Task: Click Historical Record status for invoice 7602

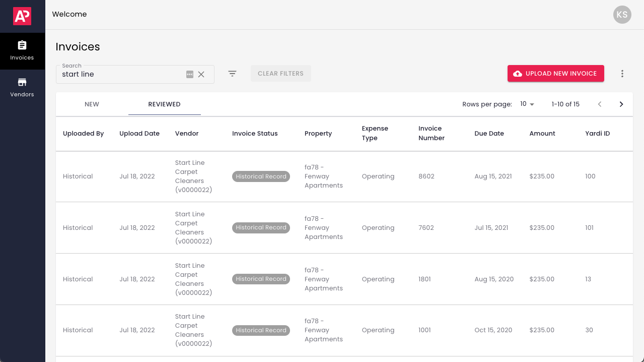Action: [x=261, y=228]
